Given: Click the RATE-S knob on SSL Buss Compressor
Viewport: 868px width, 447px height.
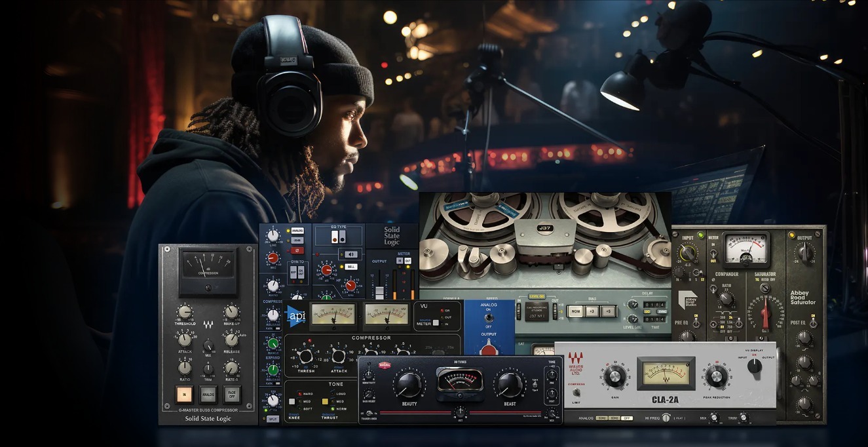Looking at the screenshot, I should pos(231,368).
